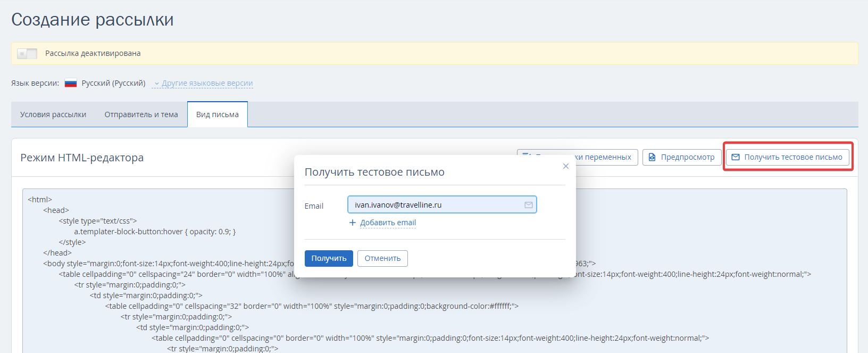Switch to Отправитель и тема tab

[141, 114]
